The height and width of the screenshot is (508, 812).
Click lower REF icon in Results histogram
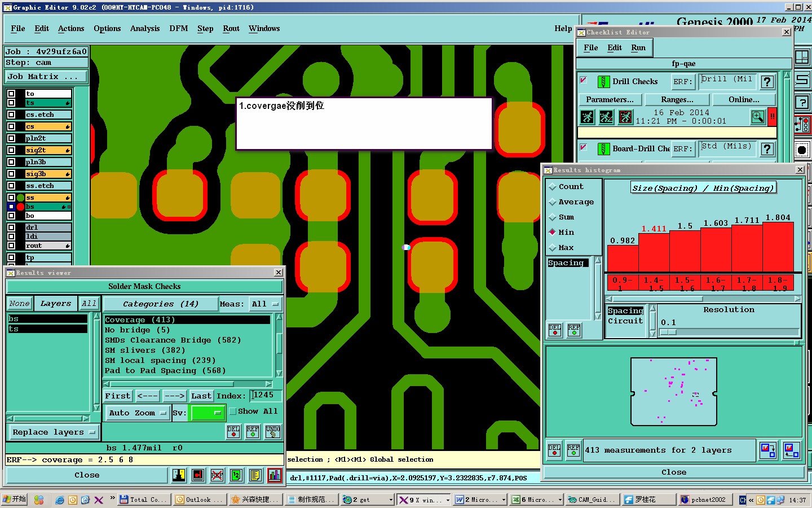(573, 450)
